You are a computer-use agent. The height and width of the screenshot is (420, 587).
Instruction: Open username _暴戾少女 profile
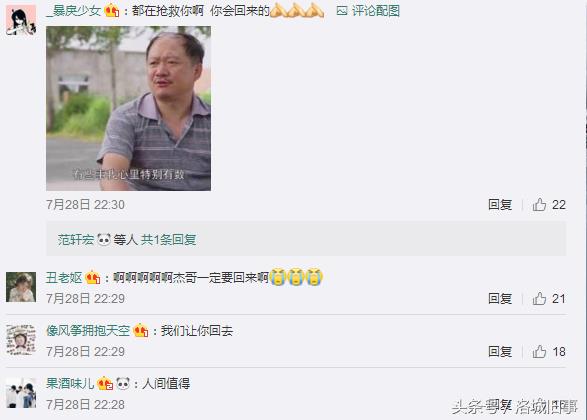(x=74, y=11)
